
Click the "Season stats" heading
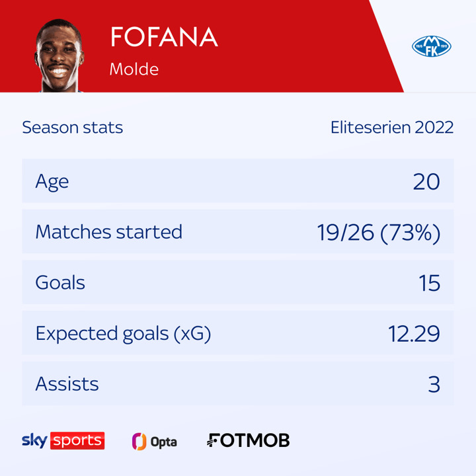tap(73, 128)
